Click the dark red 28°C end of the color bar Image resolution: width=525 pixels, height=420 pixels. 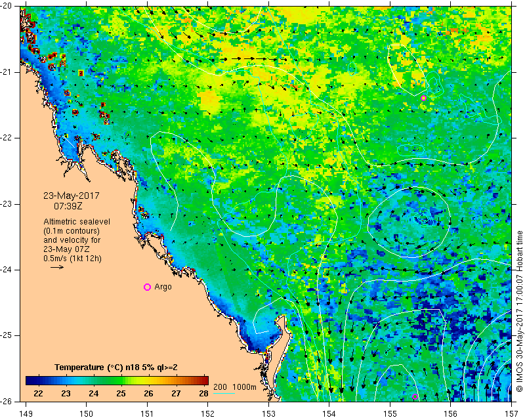[204, 381]
